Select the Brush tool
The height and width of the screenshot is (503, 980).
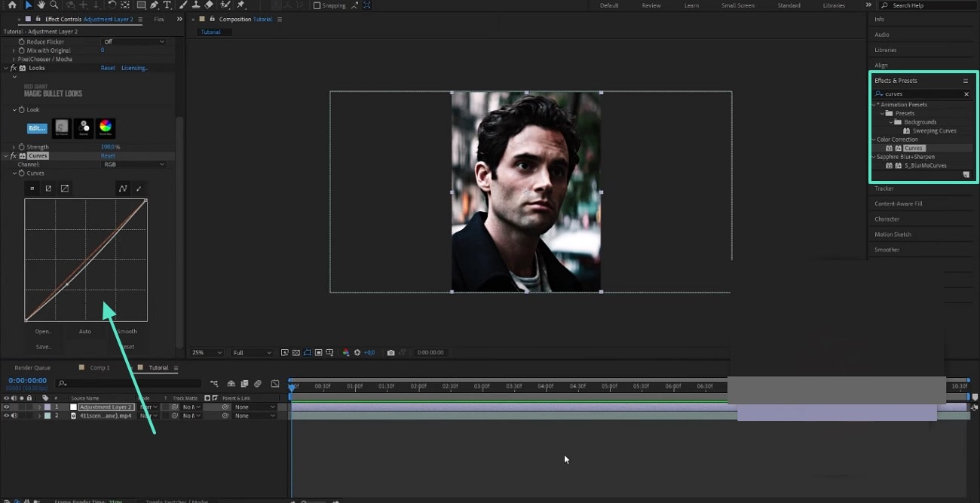[184, 5]
